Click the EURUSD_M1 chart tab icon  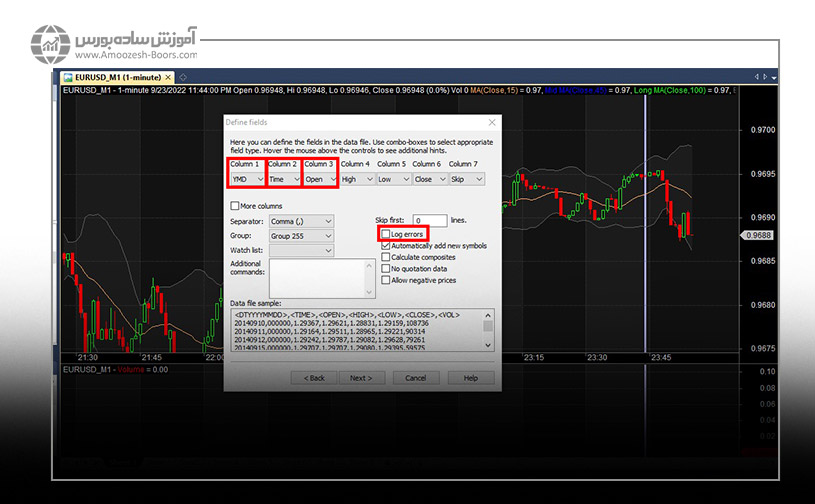pos(67,77)
